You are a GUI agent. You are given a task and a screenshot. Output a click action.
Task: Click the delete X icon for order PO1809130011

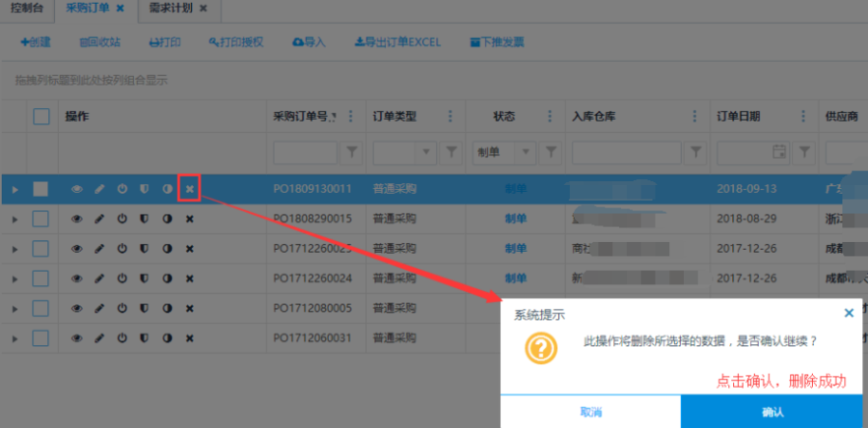[x=190, y=189]
